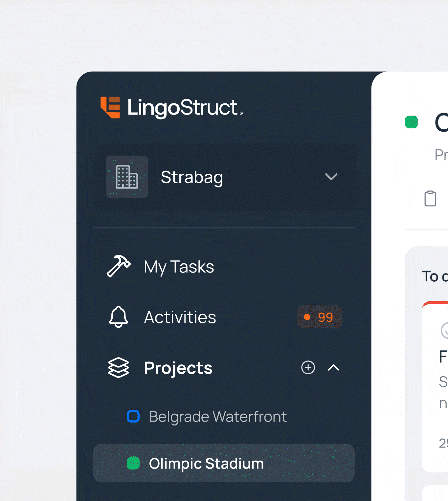Click the clipboard icon on the right panel
The width and height of the screenshot is (448, 501).
click(x=431, y=198)
